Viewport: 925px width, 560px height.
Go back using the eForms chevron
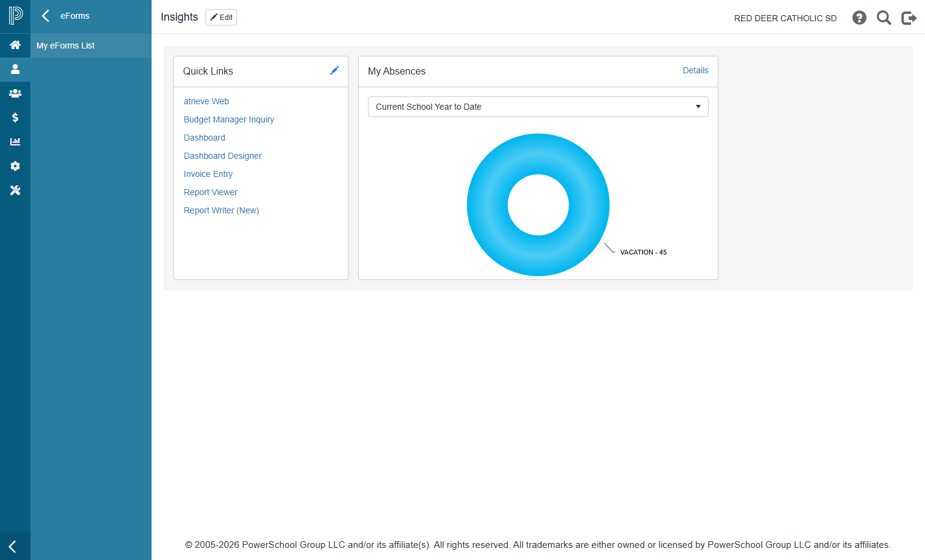tap(45, 16)
